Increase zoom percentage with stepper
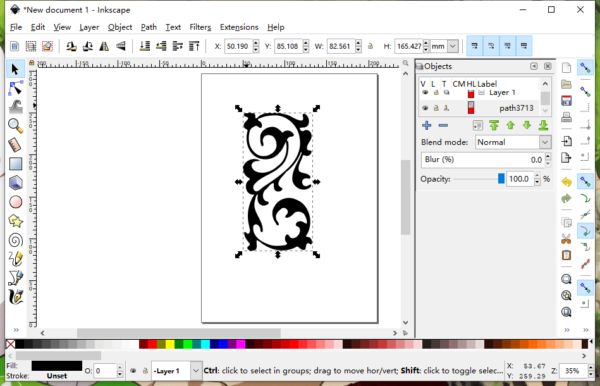 pos(591,367)
